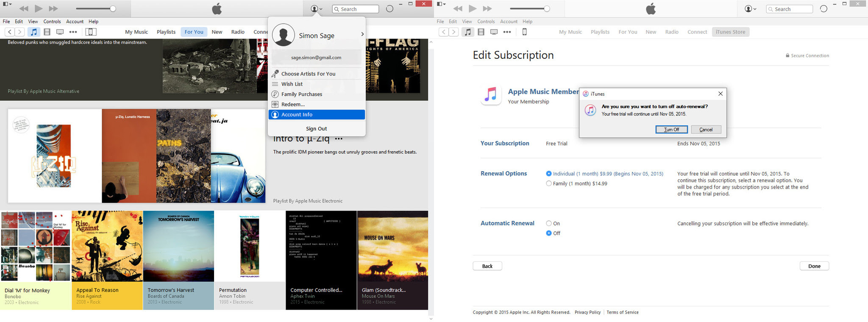Click Previous track in left iTunes window

point(24,8)
